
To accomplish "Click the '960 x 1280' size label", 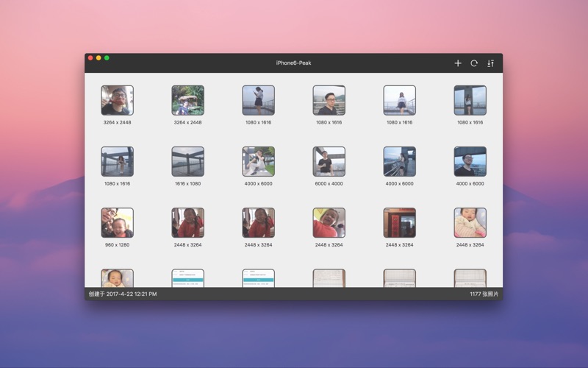I will (x=118, y=245).
